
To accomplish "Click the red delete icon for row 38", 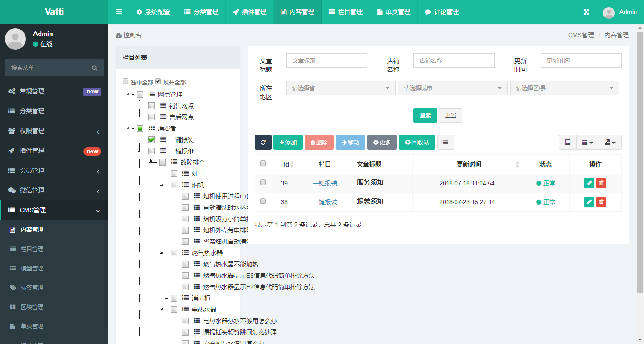I will tap(601, 202).
